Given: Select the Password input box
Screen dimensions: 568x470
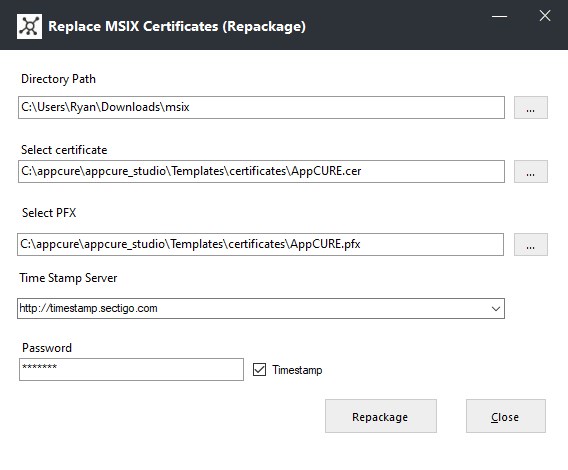Looking at the screenshot, I should (131, 370).
